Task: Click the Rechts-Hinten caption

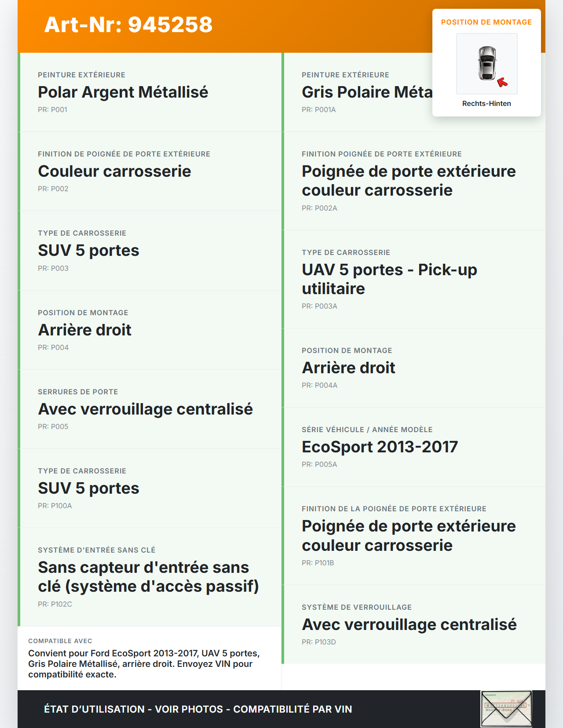Action: [x=486, y=104]
